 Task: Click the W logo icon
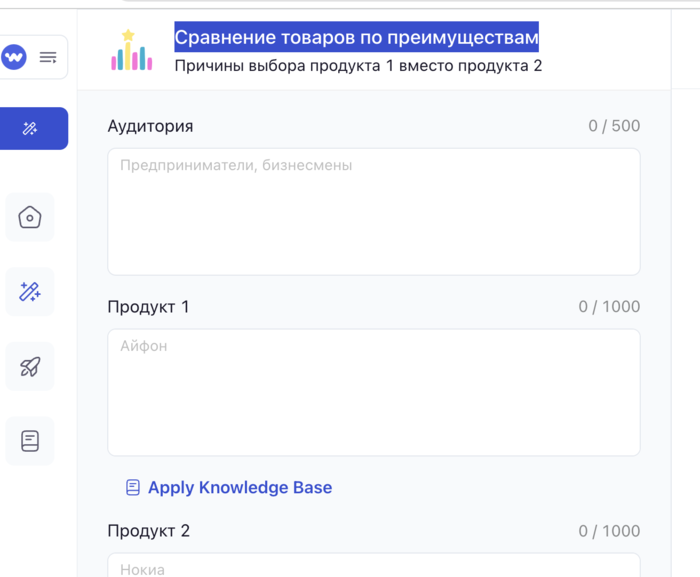(14, 58)
